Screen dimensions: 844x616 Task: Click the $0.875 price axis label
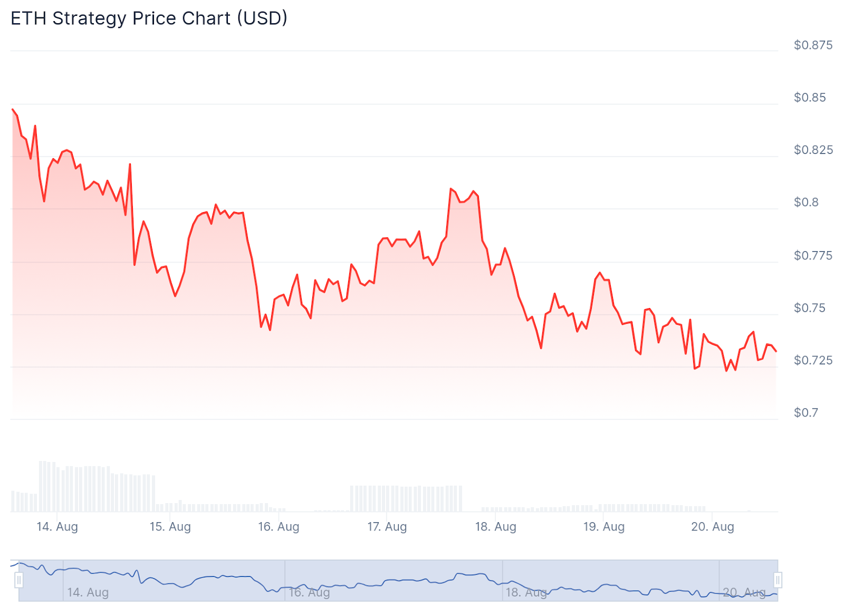pyautogui.click(x=813, y=45)
